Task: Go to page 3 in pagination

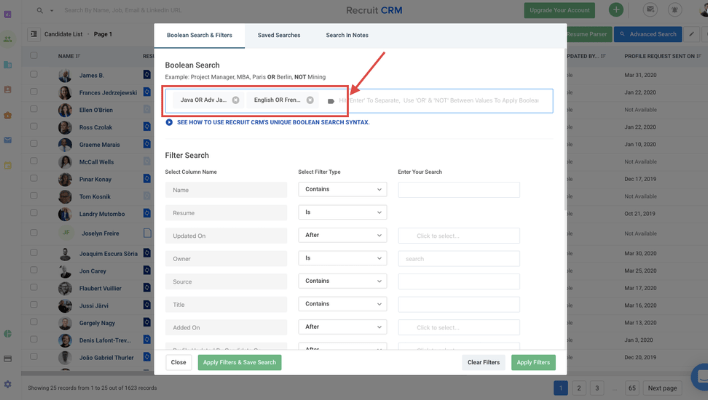Action: pyautogui.click(x=597, y=388)
